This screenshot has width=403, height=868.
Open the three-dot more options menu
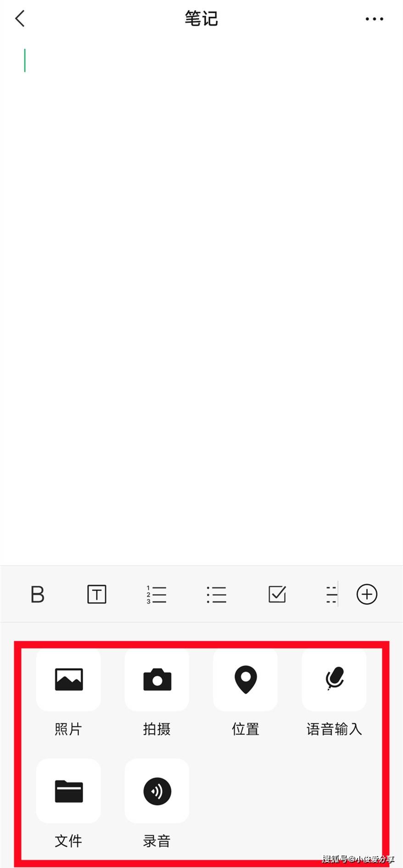tap(374, 19)
